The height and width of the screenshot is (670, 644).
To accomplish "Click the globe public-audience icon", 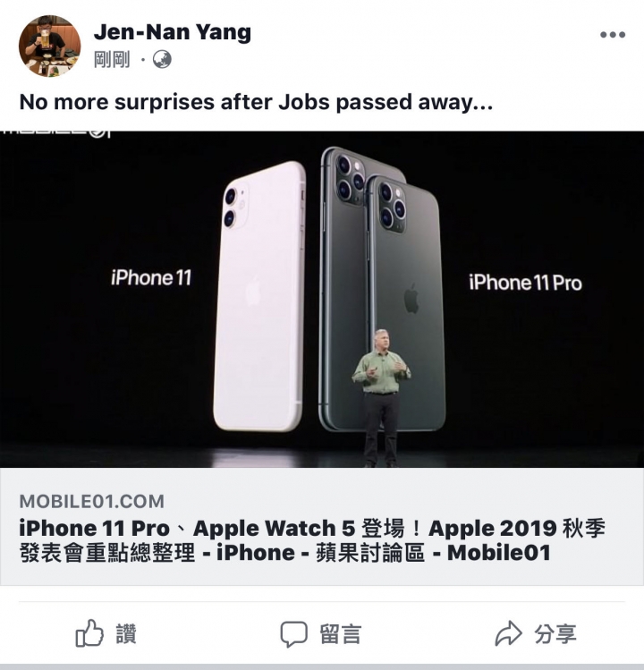I will pos(162,59).
